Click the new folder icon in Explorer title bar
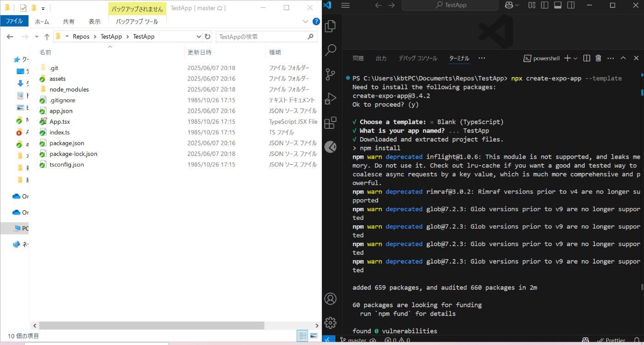644x345 pixels. [x=34, y=8]
